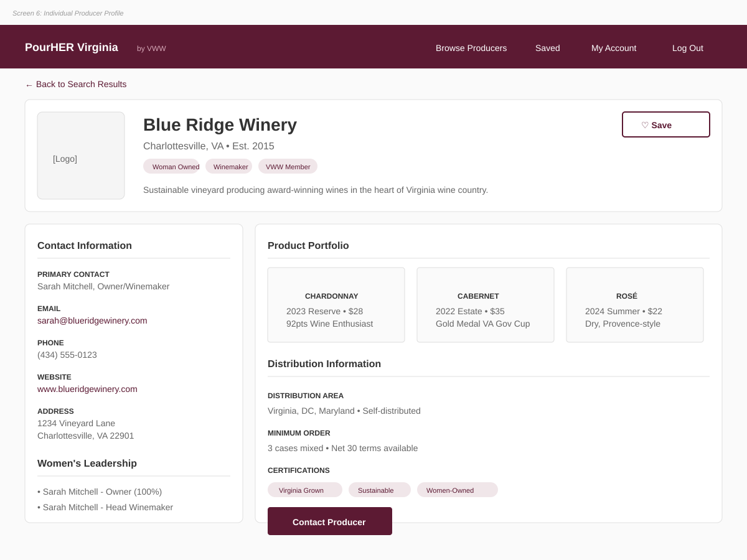Click 'Sarah Mitchell, Owner/Winemaker' contact name
This screenshot has height=560, width=747.
[103, 286]
